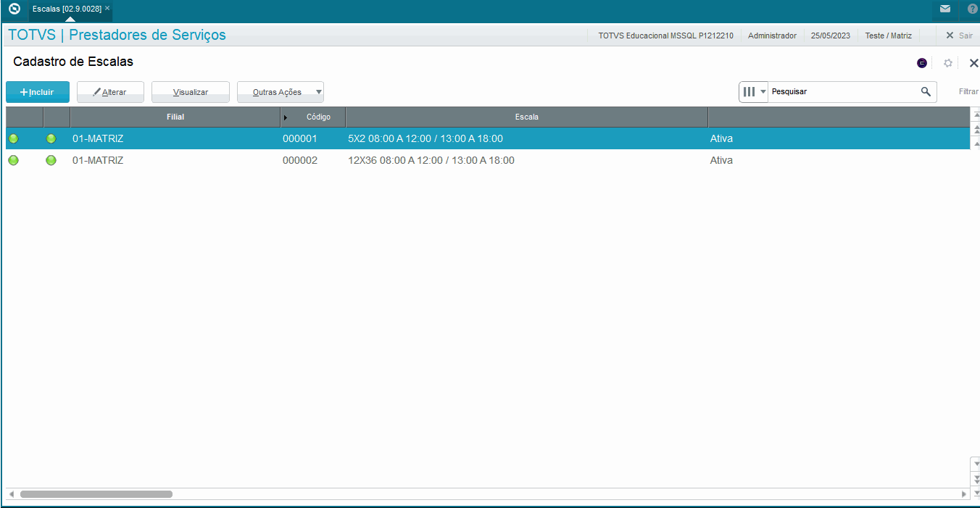
Task: Move up one record with single-up arrow
Action: [976, 143]
